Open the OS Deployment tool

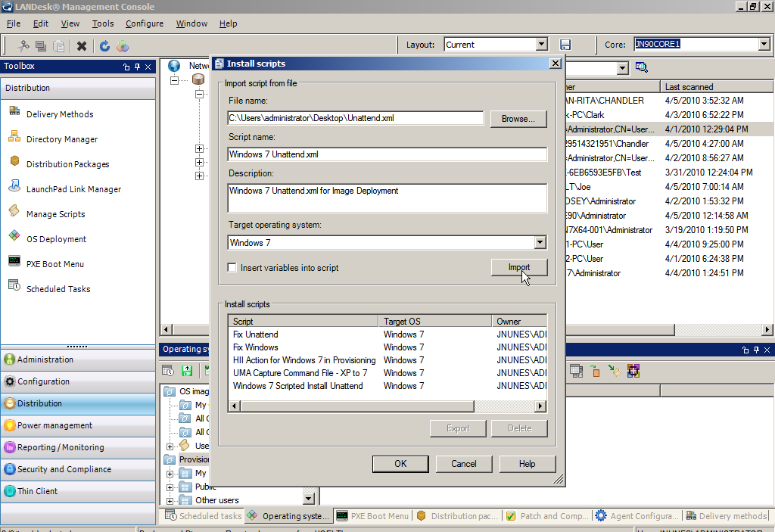[14, 238]
